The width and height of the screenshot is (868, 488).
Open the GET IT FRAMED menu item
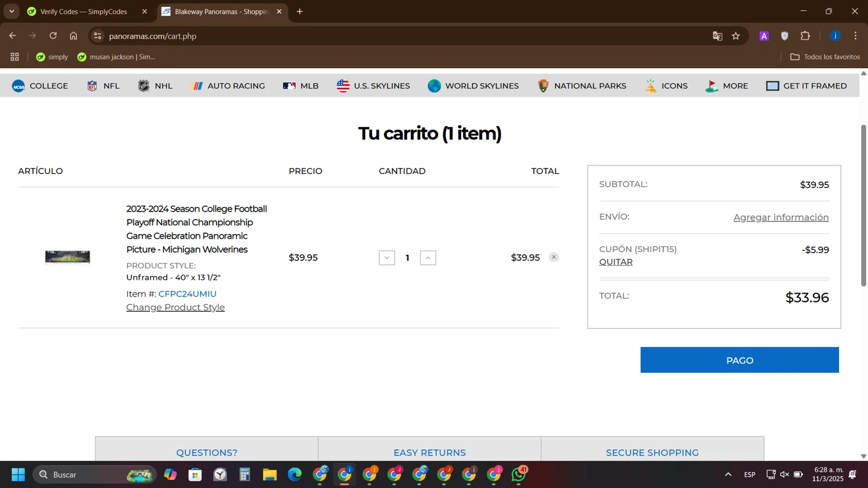(807, 86)
